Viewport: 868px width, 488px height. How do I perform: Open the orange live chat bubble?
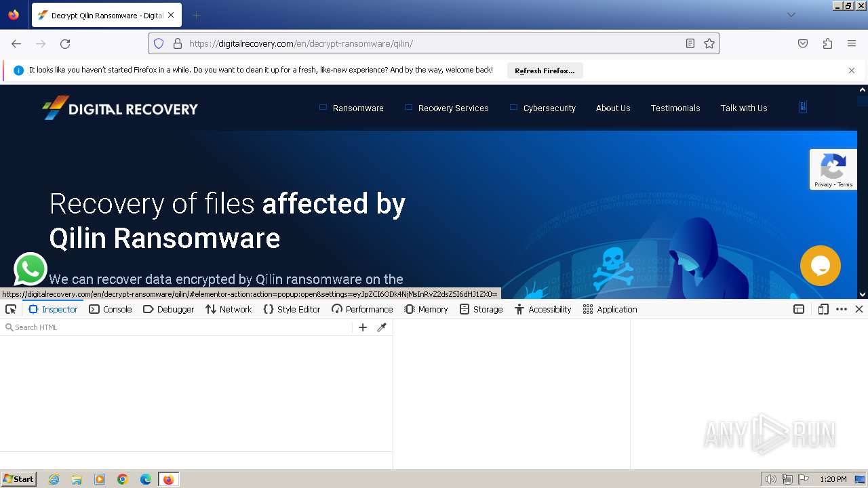(821, 266)
